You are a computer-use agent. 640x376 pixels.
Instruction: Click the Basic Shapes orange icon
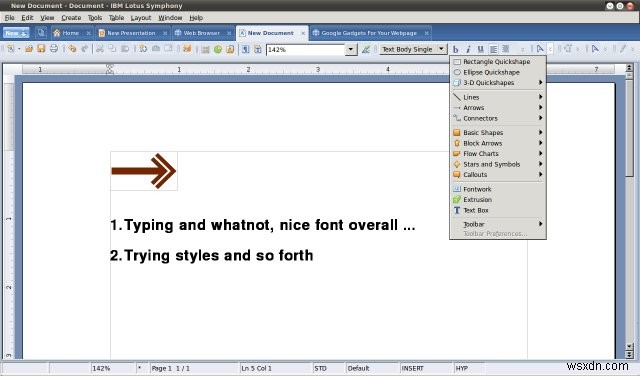click(x=457, y=133)
